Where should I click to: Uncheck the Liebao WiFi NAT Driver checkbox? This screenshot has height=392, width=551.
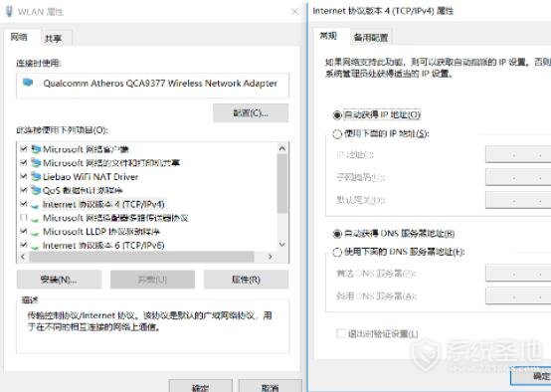(24, 176)
